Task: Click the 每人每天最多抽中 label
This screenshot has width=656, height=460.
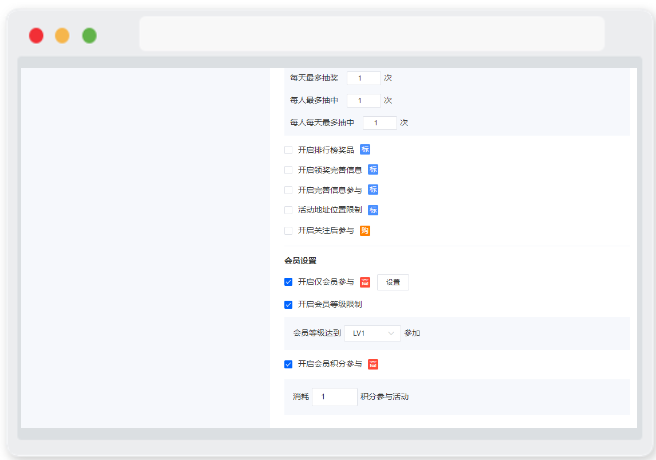Action: pos(322,123)
